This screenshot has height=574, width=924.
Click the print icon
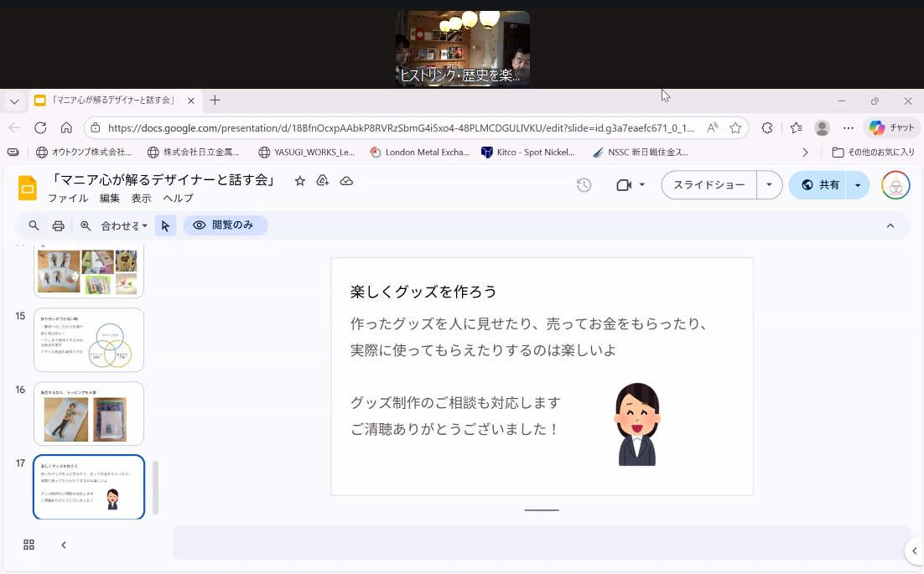tap(58, 225)
